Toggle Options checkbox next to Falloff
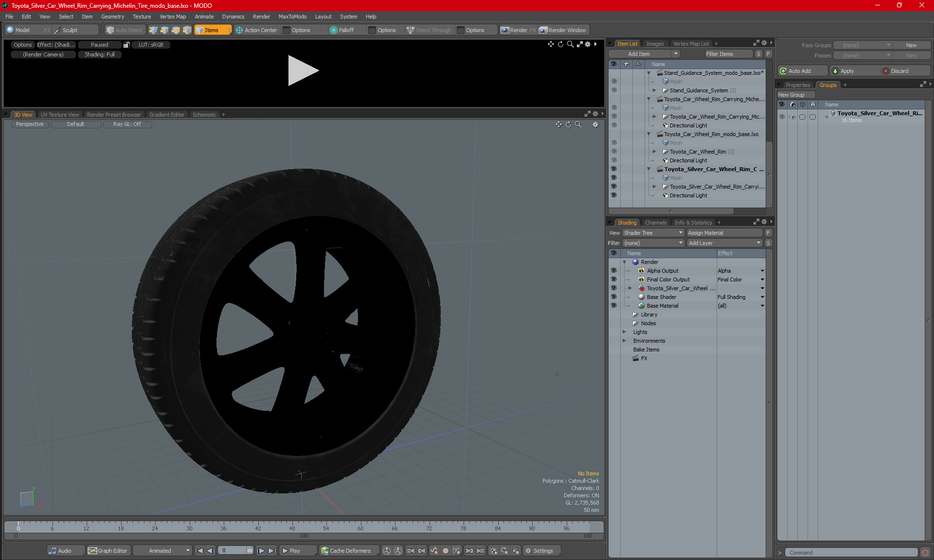This screenshot has height=560, width=934. pyautogui.click(x=372, y=30)
